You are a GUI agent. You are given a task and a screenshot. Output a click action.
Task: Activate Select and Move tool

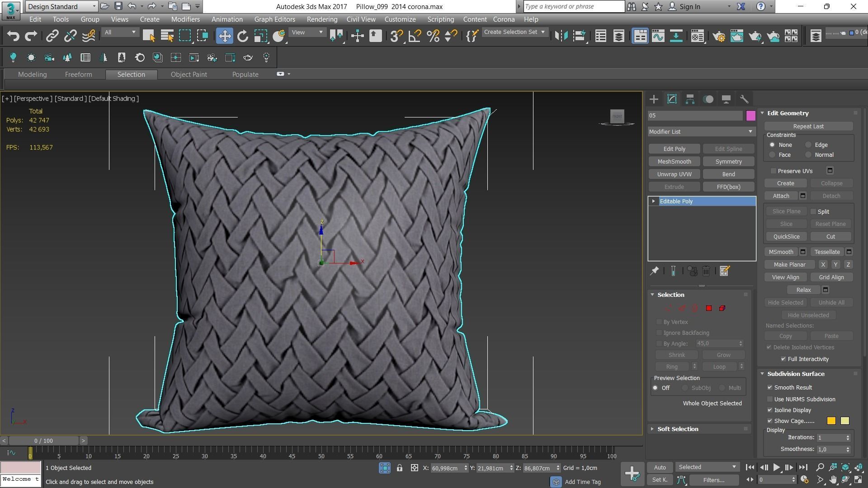tap(224, 36)
